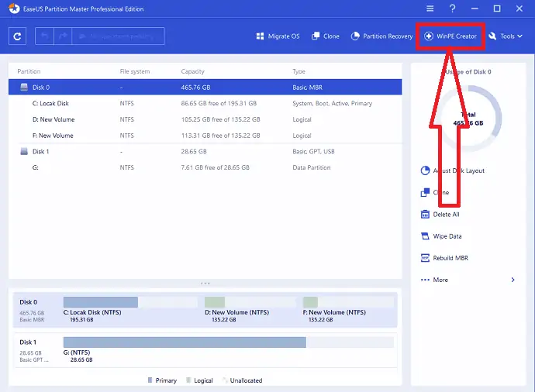Click the Type column header
535x392 pixels.
(x=299, y=71)
